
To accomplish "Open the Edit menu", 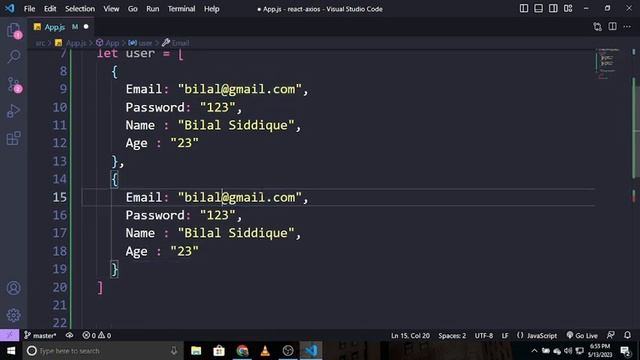I will point(50,9).
